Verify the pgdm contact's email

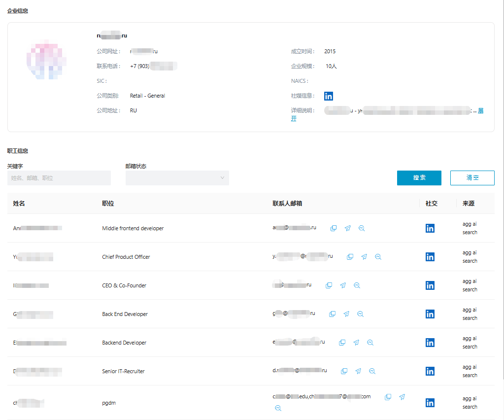(278, 408)
